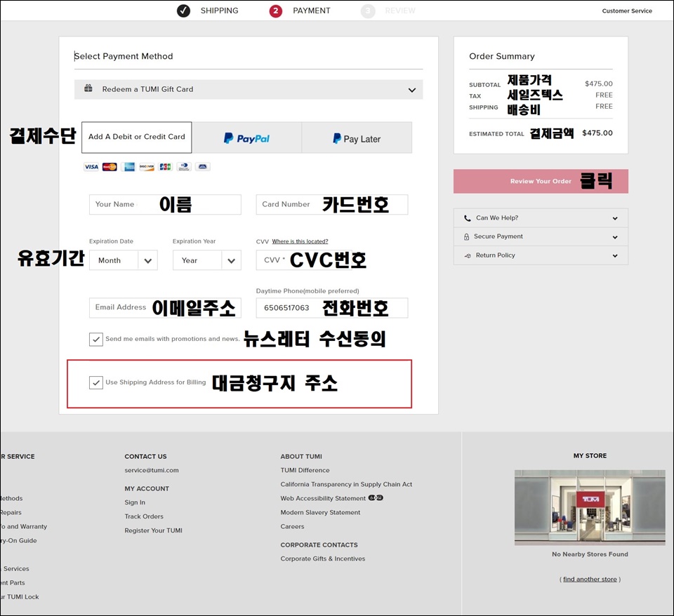
Task: Open Register Your TUMI link
Action: [x=154, y=530]
